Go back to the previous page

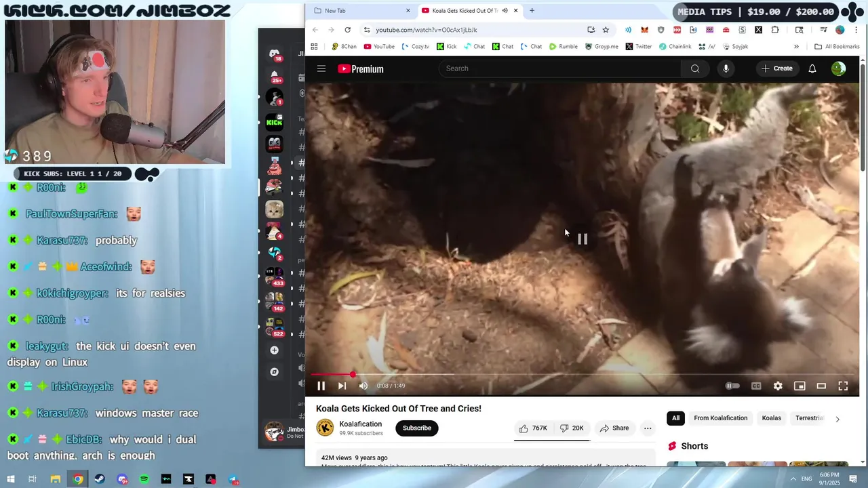click(315, 30)
